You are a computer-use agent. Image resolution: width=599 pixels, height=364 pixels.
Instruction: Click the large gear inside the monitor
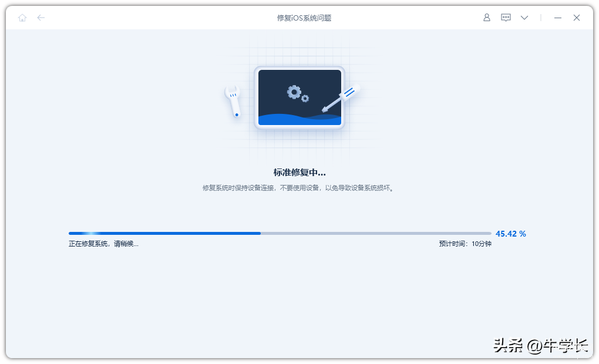(x=294, y=92)
